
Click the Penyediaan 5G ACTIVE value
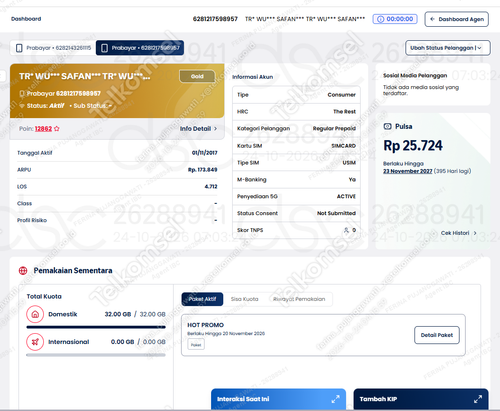click(x=346, y=196)
